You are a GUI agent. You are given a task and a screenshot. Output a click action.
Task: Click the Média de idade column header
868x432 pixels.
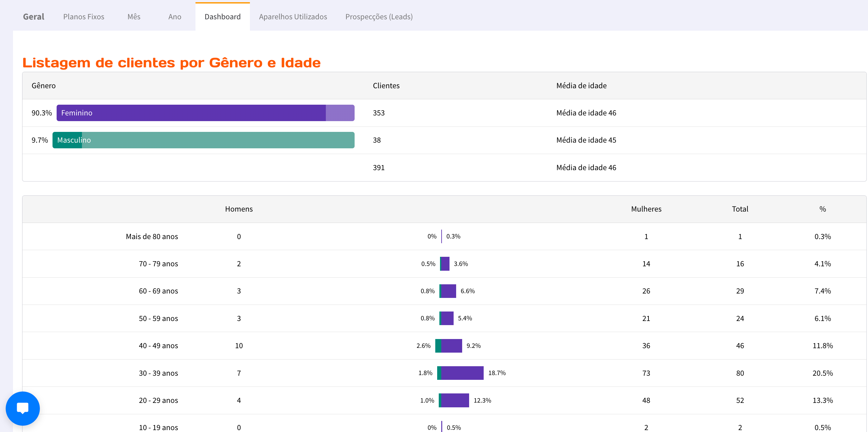pyautogui.click(x=581, y=86)
